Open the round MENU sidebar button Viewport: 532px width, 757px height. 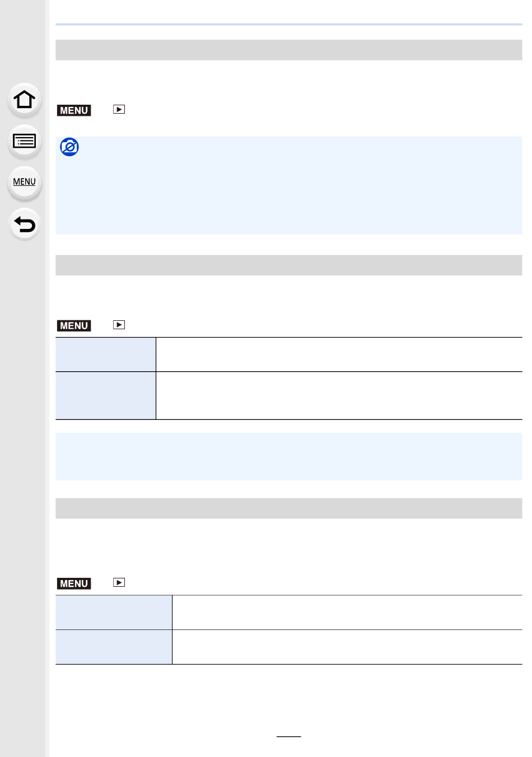pos(24,182)
